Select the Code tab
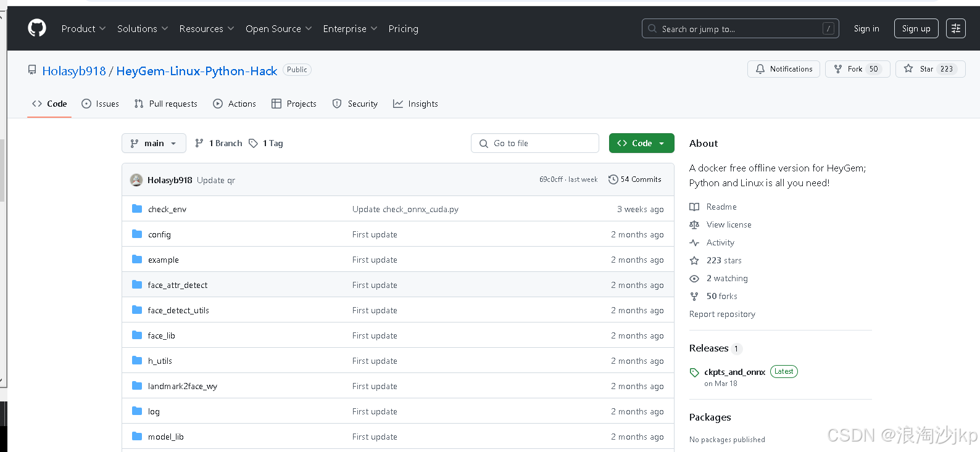Screen dimensions: 980x452 49,104
